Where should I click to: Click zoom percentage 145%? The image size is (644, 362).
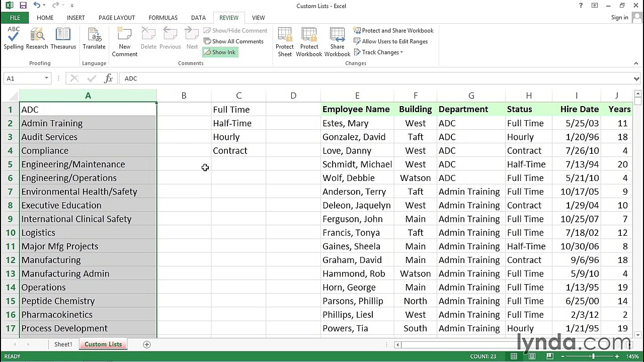[x=632, y=356]
